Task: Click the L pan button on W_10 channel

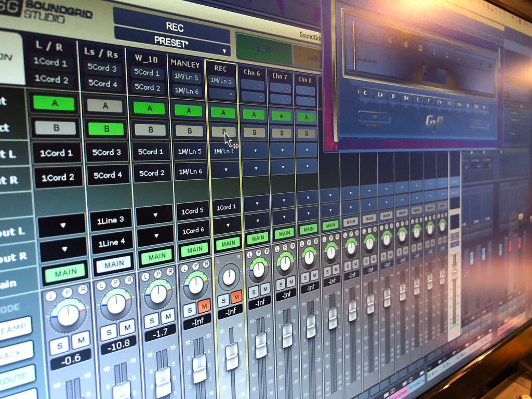Action: pos(145,277)
